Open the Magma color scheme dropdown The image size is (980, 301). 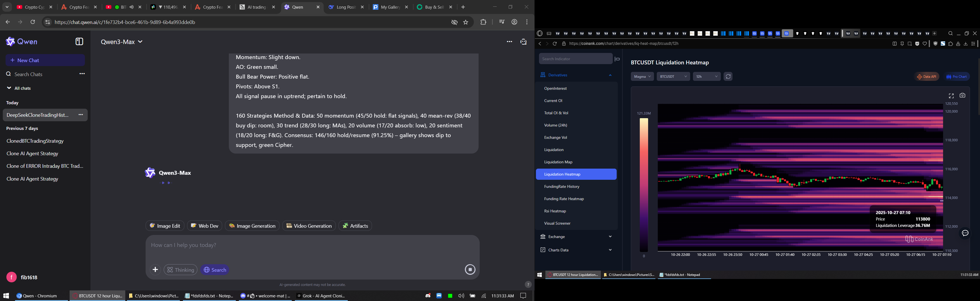[x=642, y=77]
